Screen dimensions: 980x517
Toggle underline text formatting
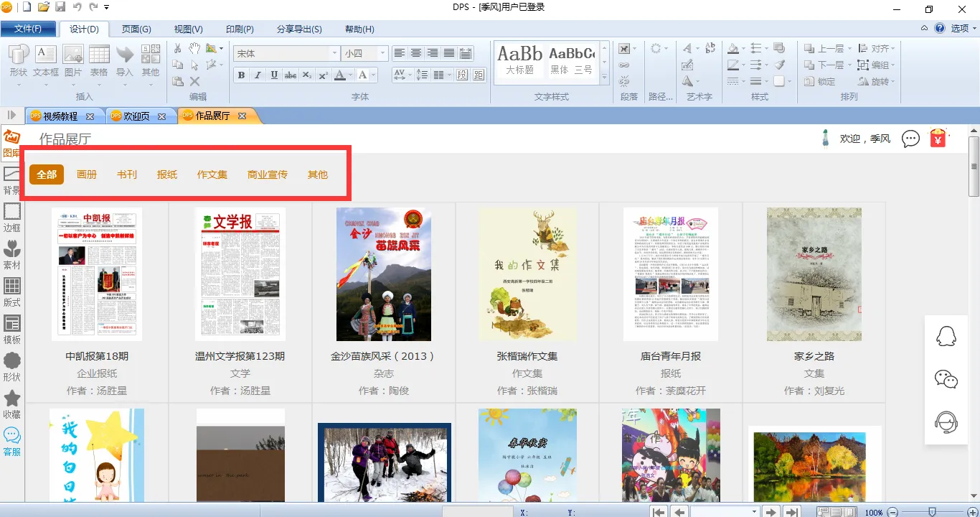pos(274,75)
